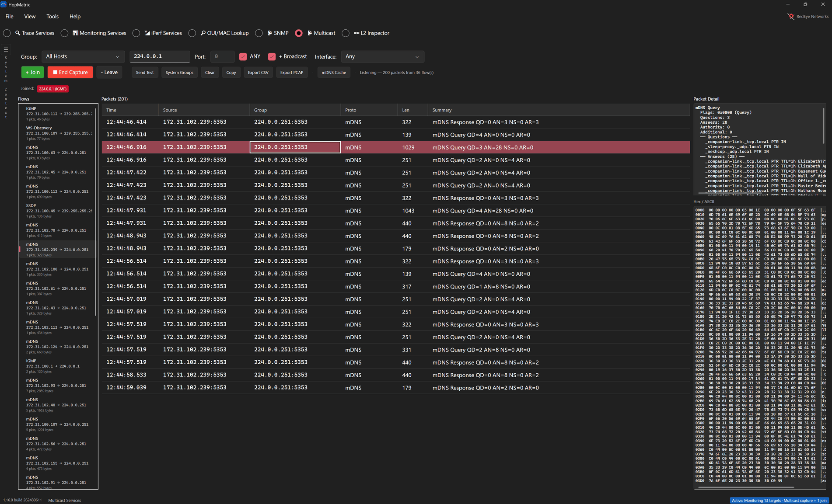Click the Multicast satellite icon
The height and width of the screenshot is (504, 832).
[310, 33]
